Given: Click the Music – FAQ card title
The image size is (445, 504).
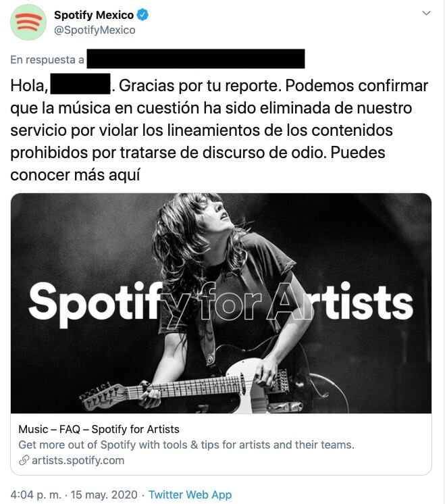Looking at the screenshot, I should pyautogui.click(x=99, y=429).
